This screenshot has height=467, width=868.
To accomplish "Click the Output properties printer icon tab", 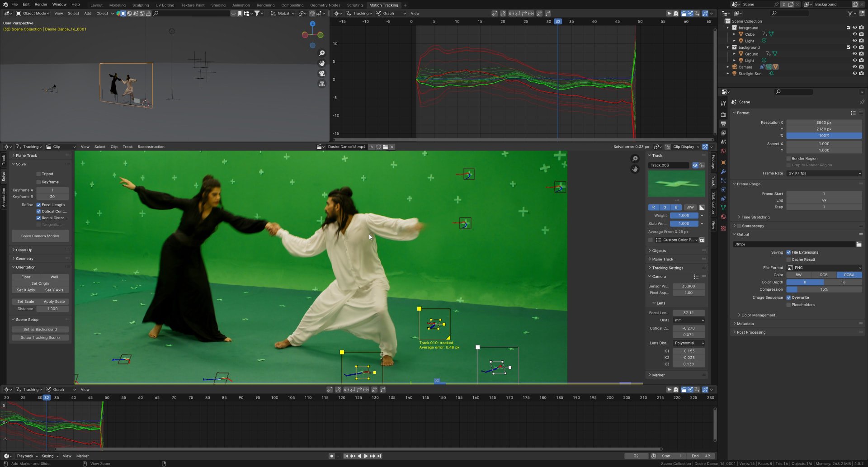I will point(723,124).
